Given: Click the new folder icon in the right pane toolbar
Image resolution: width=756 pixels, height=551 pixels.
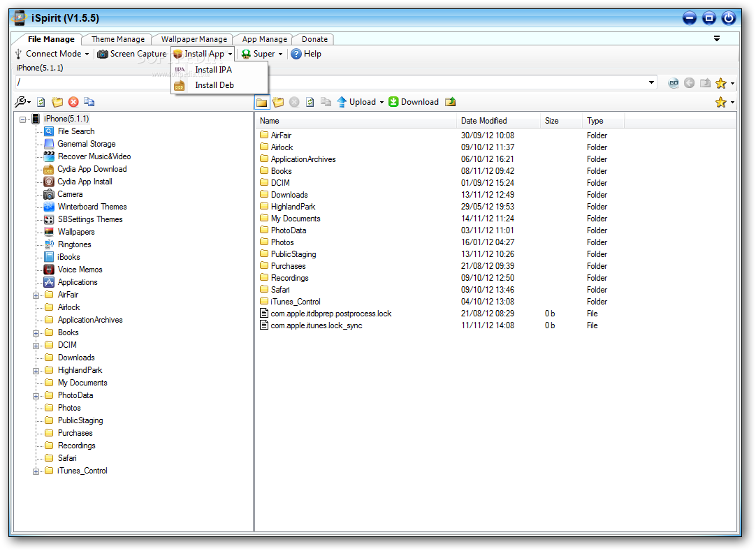Looking at the screenshot, I should [278, 102].
